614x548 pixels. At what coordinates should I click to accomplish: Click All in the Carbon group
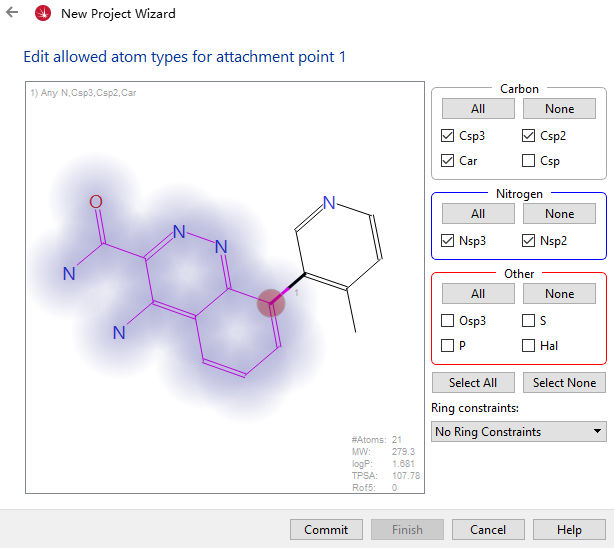click(478, 109)
